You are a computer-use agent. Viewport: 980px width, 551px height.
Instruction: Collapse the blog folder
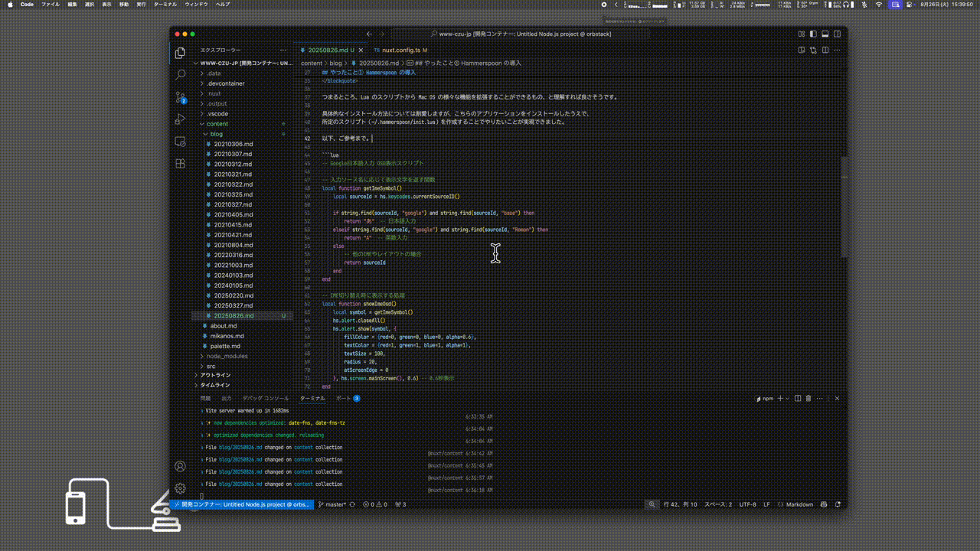[x=217, y=134]
